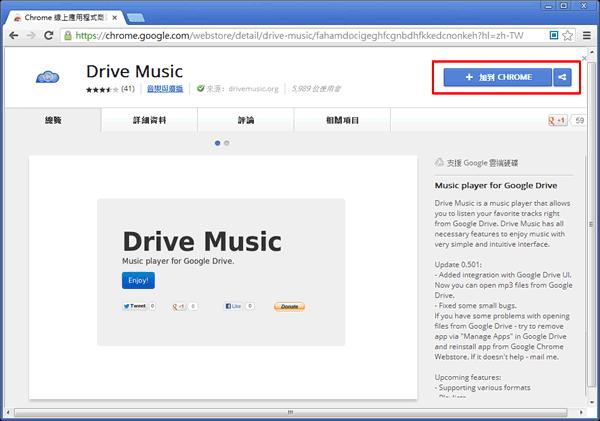Screen dimensions: 600x421
Task: Click the Google +1 button in tab row
Action: pyautogui.click(x=558, y=121)
